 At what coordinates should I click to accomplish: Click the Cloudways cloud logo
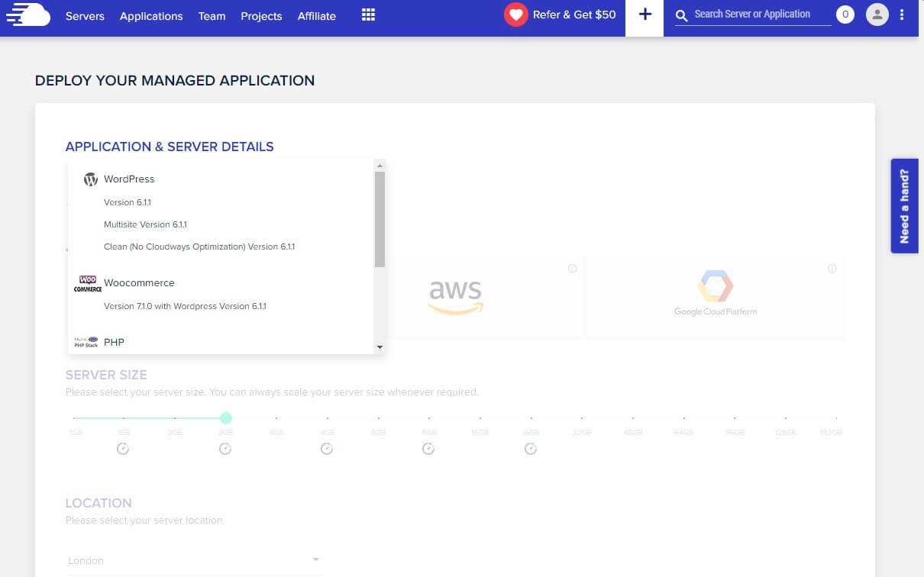[27, 15]
